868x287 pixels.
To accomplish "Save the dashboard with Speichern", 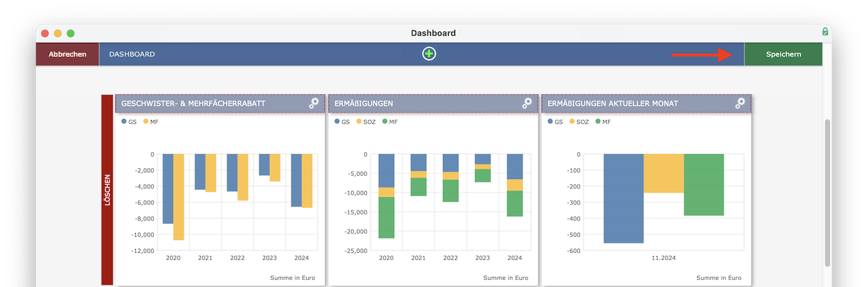I will (783, 54).
